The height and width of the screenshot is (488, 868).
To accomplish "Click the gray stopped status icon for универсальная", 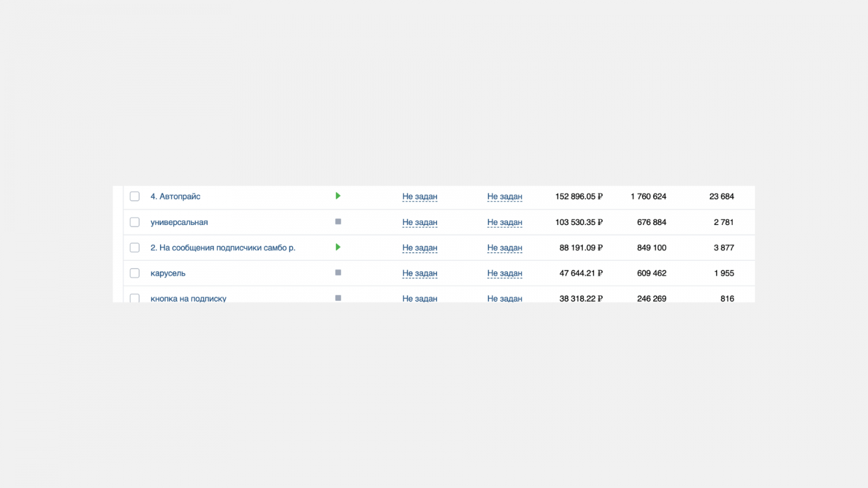I will pos(338,222).
